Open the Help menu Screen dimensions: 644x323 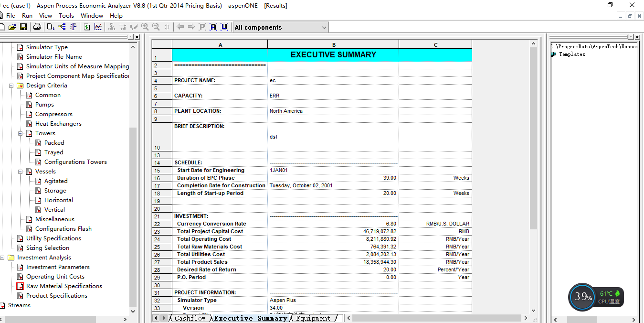click(x=116, y=15)
